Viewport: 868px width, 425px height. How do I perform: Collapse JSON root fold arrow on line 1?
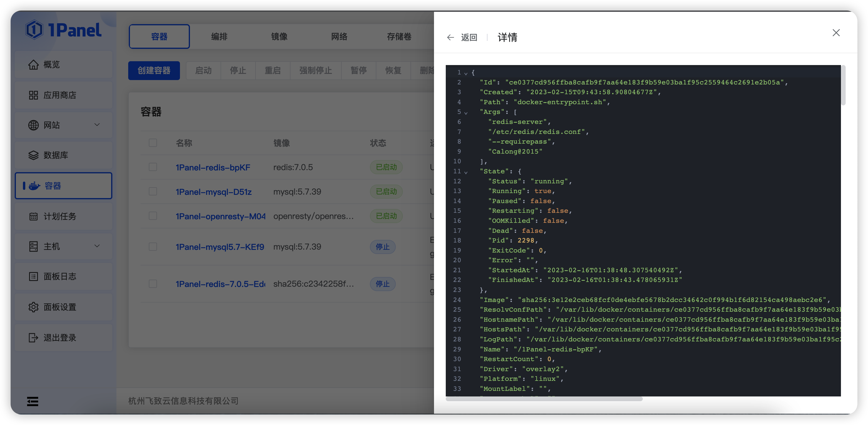click(x=466, y=73)
